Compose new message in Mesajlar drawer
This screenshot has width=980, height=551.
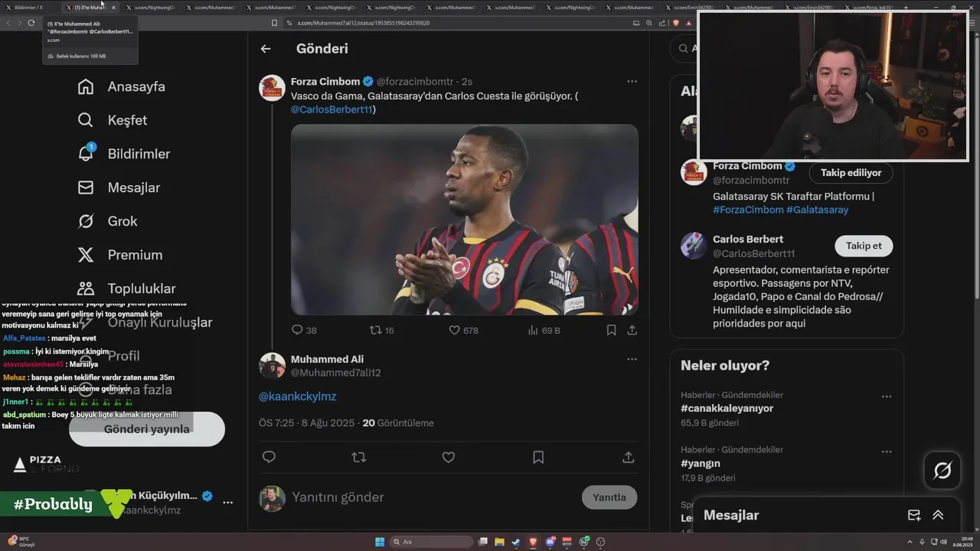(x=914, y=515)
